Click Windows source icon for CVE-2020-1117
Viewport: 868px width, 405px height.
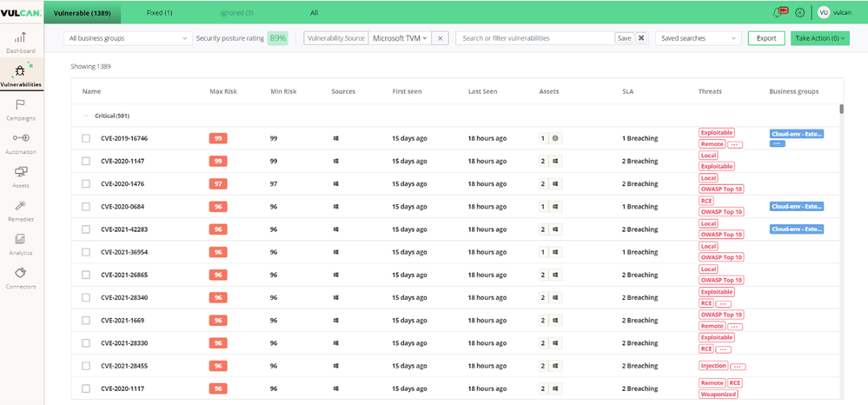336,389
